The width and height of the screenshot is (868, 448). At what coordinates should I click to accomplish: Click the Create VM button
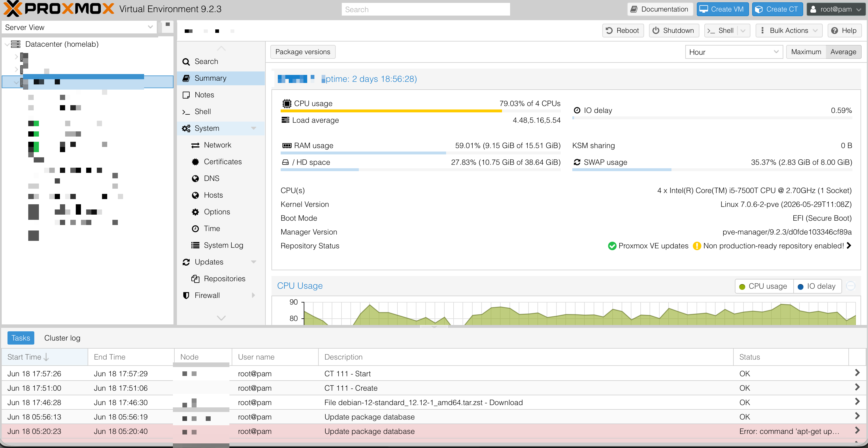tap(722, 9)
